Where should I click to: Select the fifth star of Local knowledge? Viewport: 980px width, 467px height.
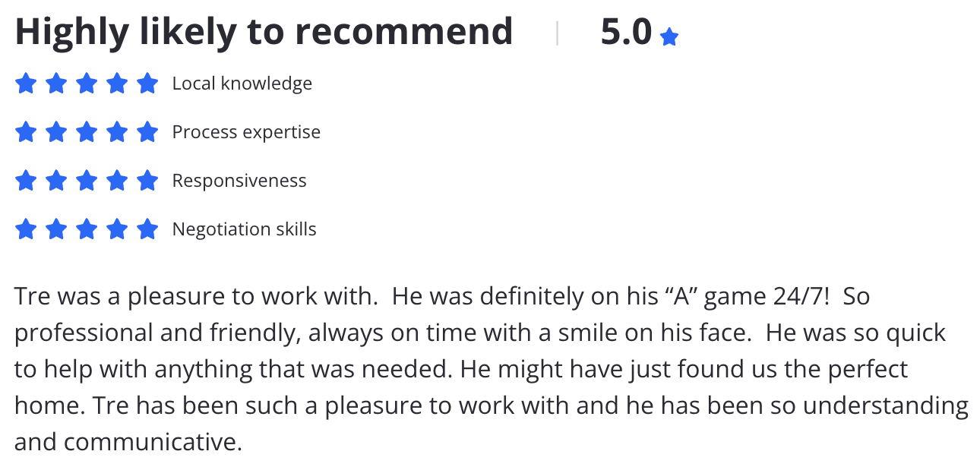pyautogui.click(x=147, y=83)
